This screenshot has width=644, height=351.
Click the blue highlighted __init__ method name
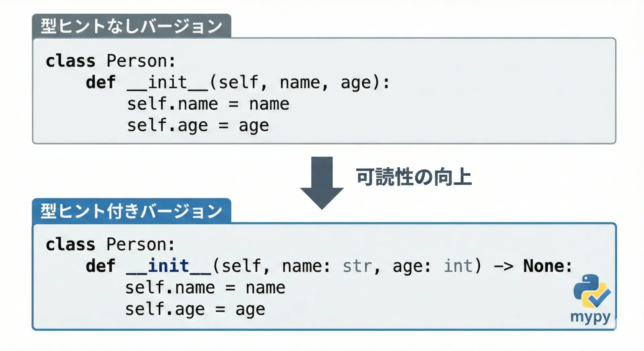168,266
